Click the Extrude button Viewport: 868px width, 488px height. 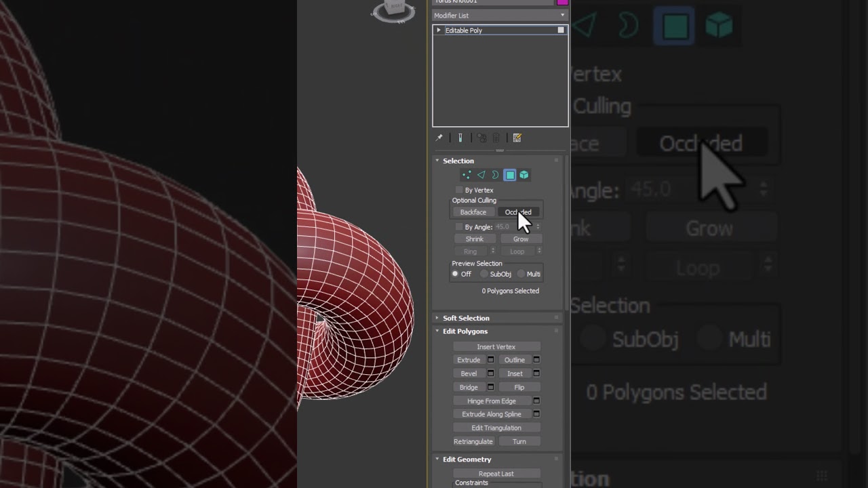point(469,360)
